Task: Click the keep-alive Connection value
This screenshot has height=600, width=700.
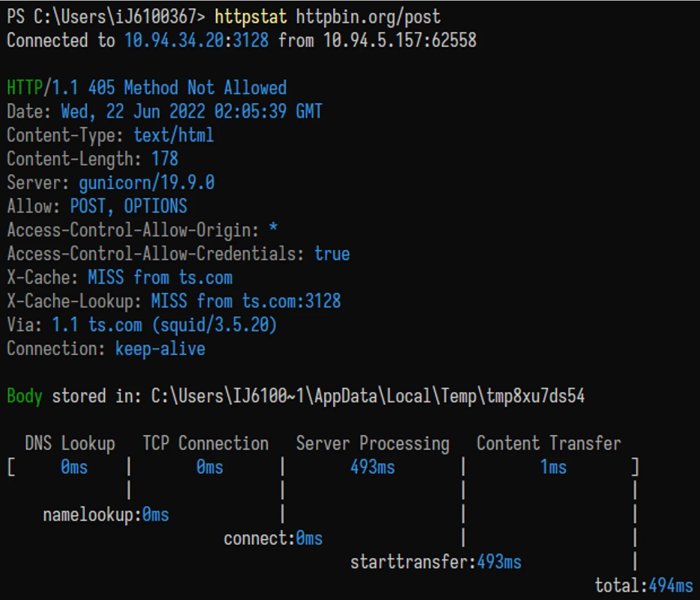Action: (x=160, y=349)
